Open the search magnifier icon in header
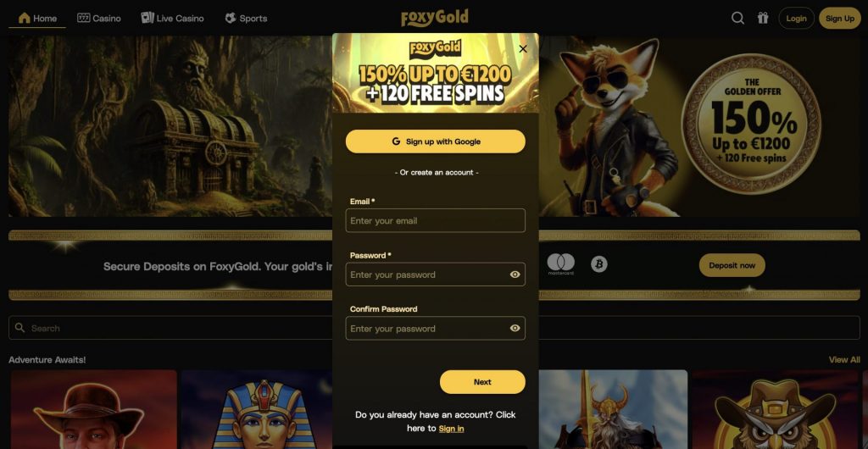Viewport: 868px width, 449px height. pos(737,19)
